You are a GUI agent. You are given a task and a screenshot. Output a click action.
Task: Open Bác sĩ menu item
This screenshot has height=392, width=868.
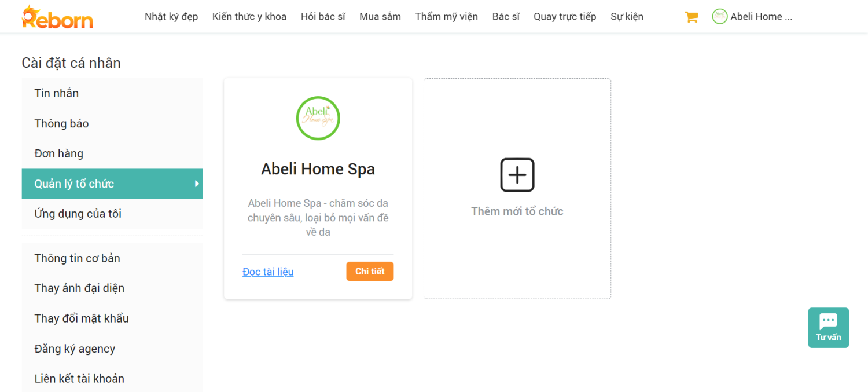[506, 17]
